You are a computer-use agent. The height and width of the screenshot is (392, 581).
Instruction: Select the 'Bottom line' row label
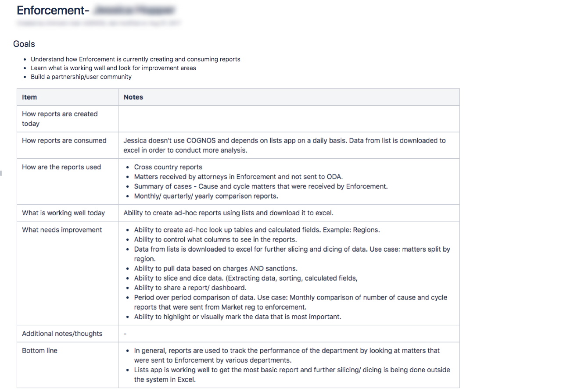point(39,350)
